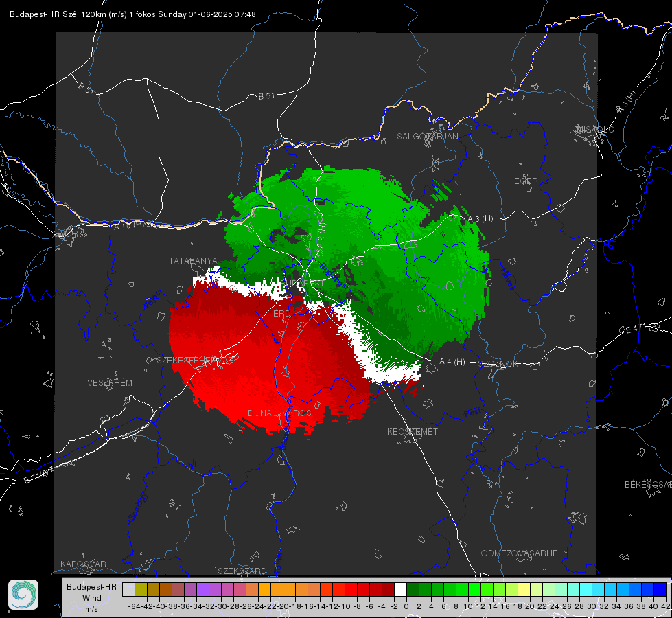
Task: Select the cyan swatch between 28 and 30
Action: 586,589
